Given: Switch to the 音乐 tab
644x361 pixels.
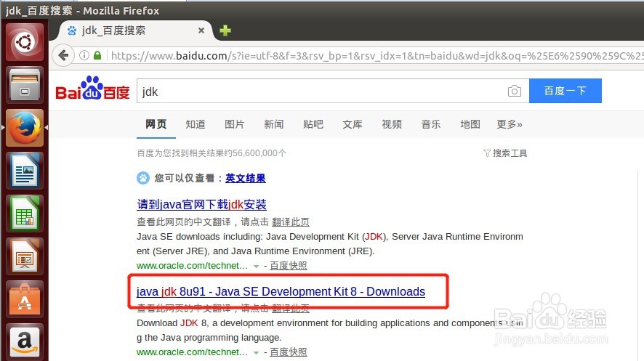Looking at the screenshot, I should [x=431, y=124].
